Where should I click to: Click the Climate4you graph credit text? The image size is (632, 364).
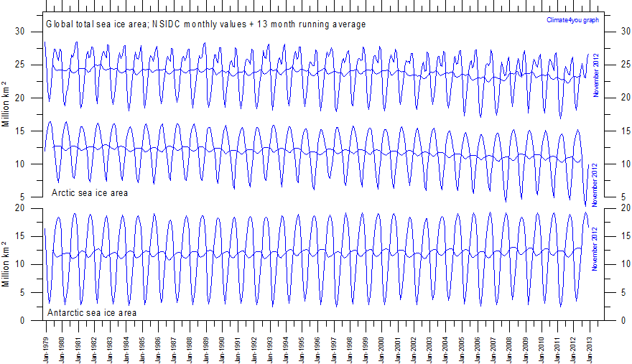point(572,20)
